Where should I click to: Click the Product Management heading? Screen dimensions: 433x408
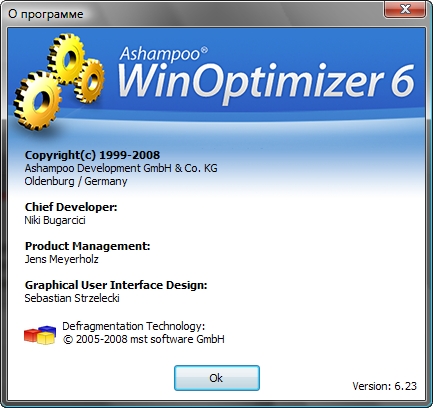point(87,246)
